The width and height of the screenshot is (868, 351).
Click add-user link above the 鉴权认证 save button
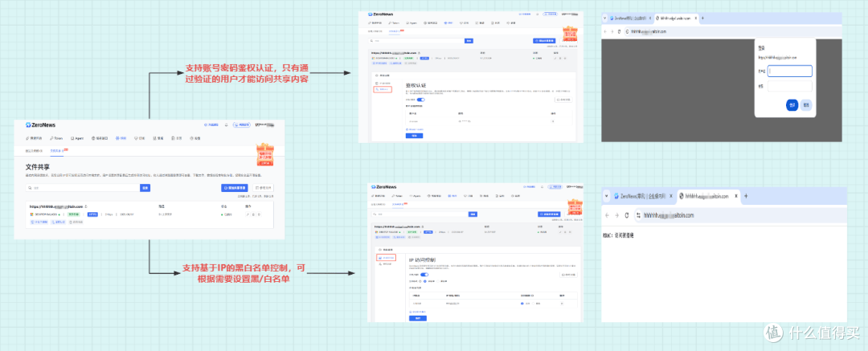[413, 129]
